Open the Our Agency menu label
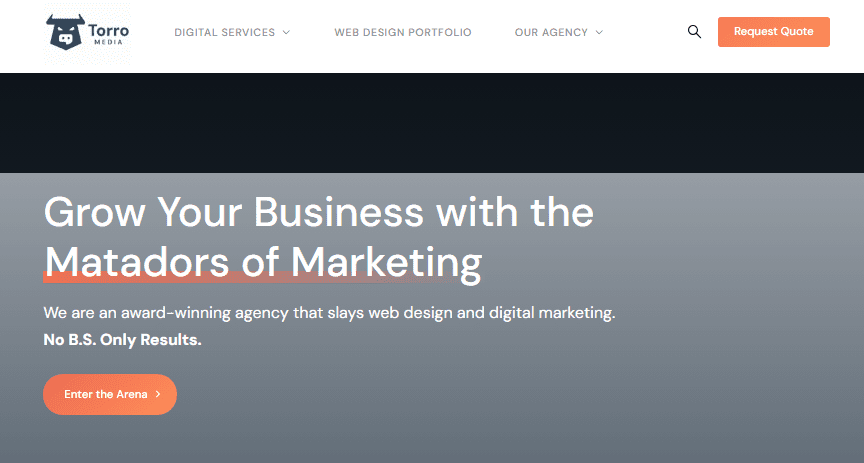The height and width of the screenshot is (463, 864). click(x=551, y=33)
